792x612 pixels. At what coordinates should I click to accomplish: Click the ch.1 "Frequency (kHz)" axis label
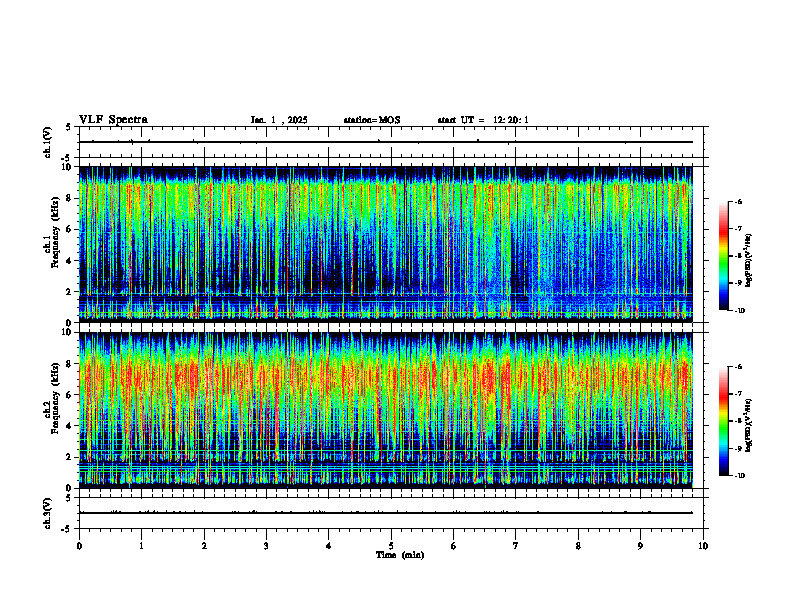(x=58, y=232)
